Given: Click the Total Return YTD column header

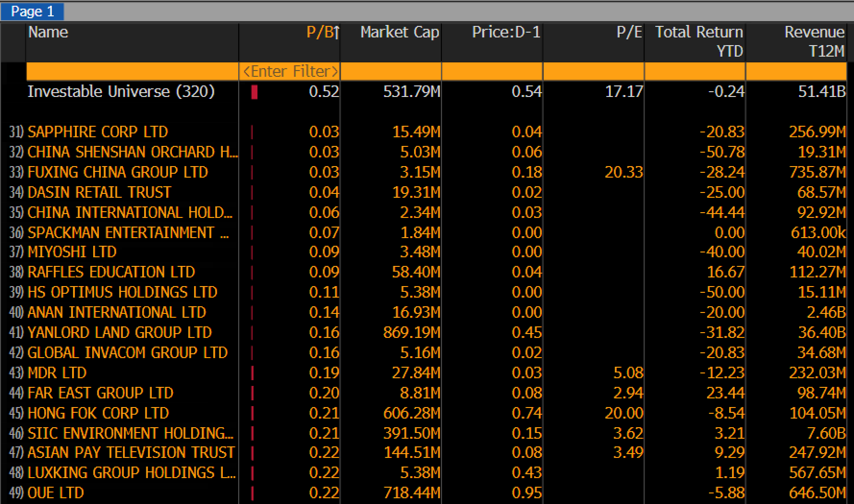Looking at the screenshot, I should 695,42.
